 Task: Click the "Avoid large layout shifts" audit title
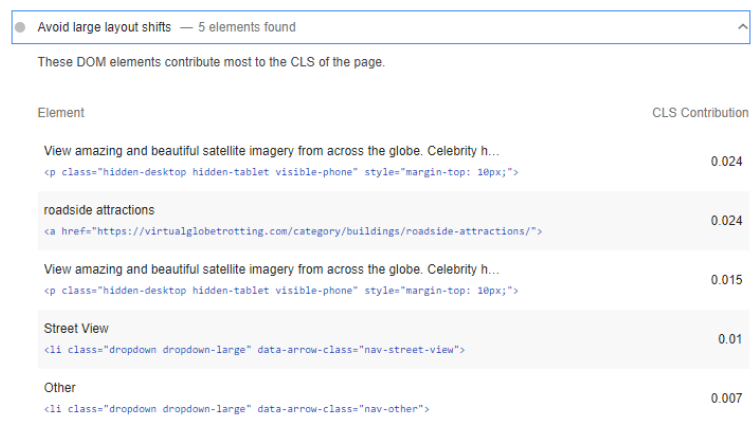[104, 28]
